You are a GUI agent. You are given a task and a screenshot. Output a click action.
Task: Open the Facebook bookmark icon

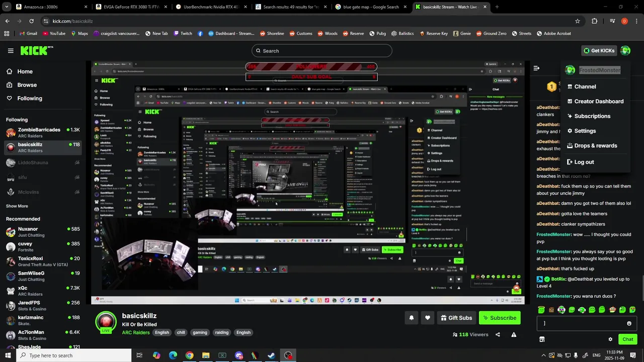(x=200, y=34)
